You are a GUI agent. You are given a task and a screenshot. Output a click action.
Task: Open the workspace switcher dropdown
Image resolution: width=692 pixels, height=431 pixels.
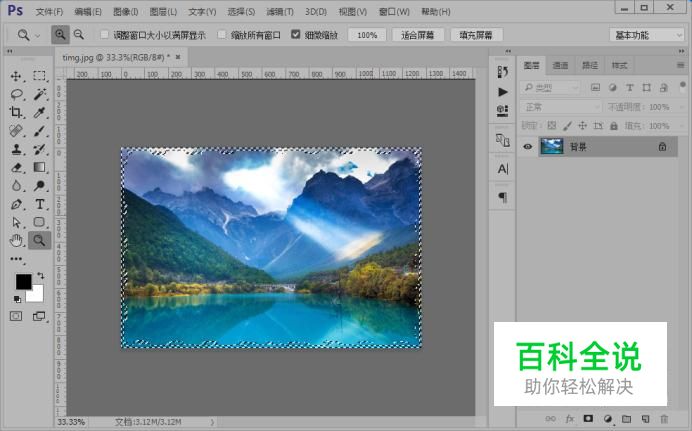click(x=647, y=35)
